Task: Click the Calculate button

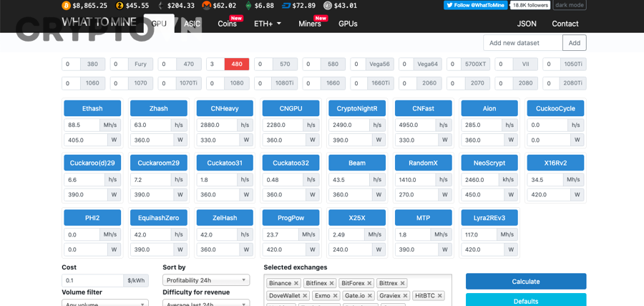Action: tap(526, 282)
